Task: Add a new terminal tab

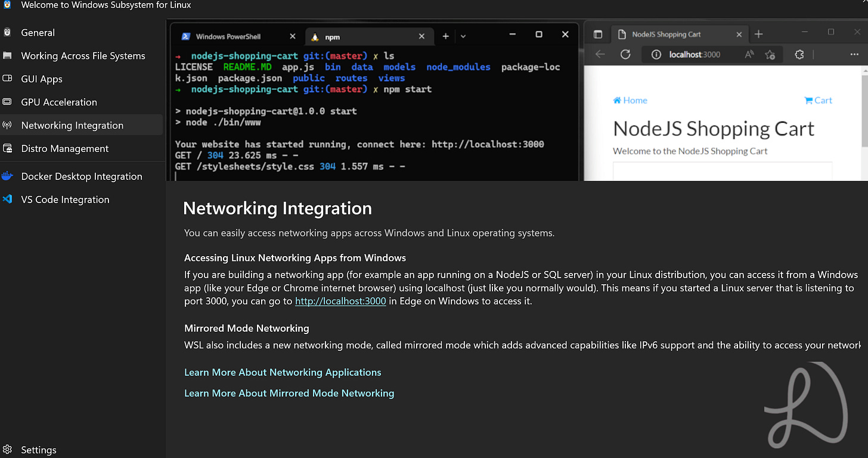Action: [x=445, y=36]
